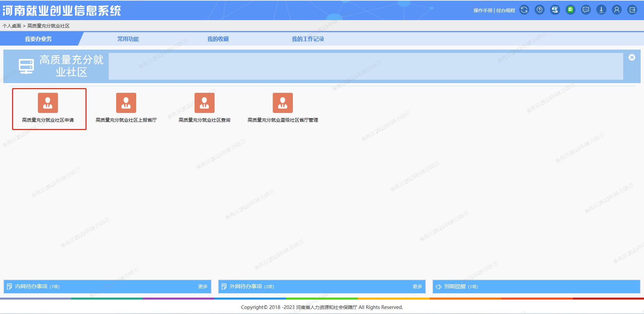The width and height of the screenshot is (644, 314).
Task: Open the help question mark icon
Action: pos(539,10)
